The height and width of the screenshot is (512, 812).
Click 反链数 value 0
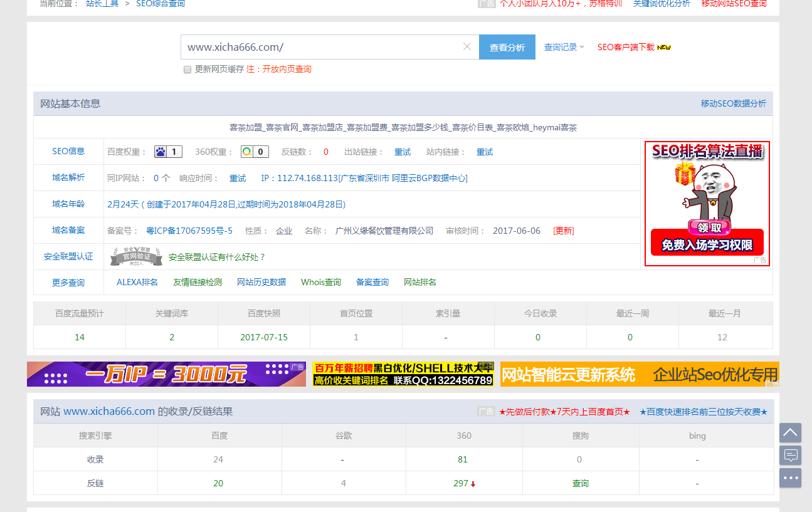[x=326, y=152]
